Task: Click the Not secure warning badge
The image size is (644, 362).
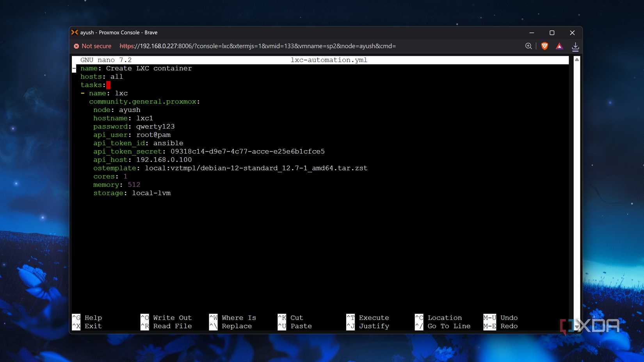Action: pyautogui.click(x=93, y=46)
